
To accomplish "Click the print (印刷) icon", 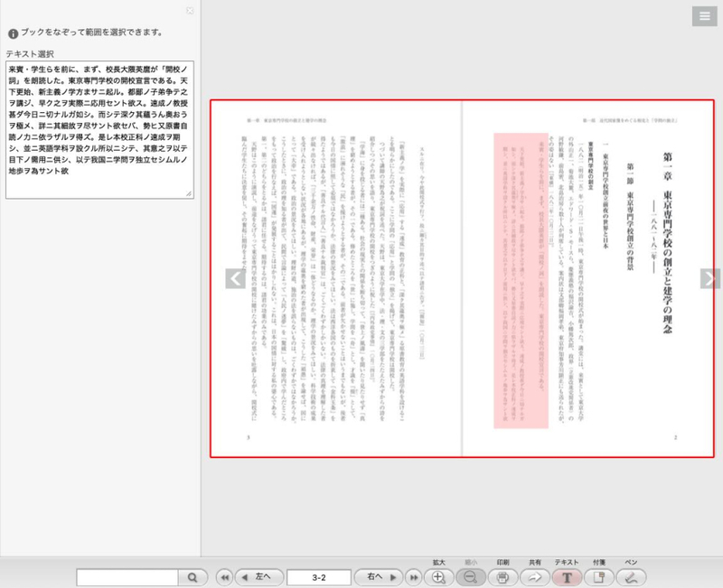I will coord(502,576).
